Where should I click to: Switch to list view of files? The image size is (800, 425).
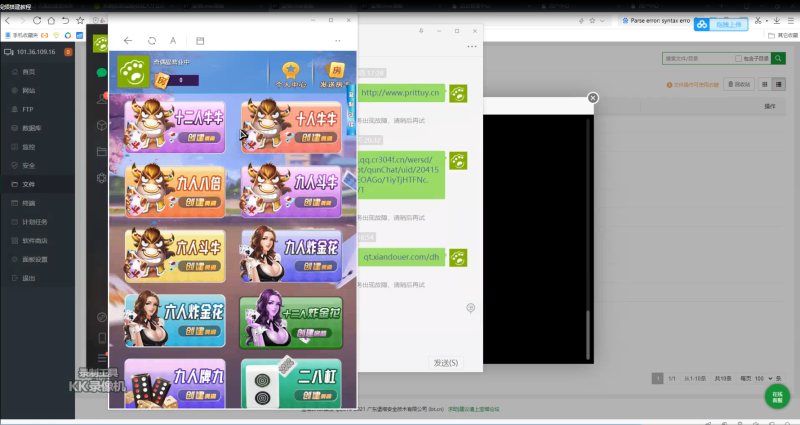[779, 84]
